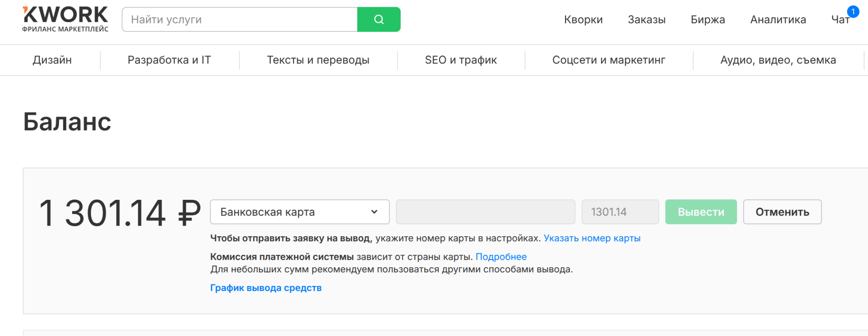Viewport: 868px width, 336px height.
Task: Open SEO и трафик category
Action: pos(461,60)
